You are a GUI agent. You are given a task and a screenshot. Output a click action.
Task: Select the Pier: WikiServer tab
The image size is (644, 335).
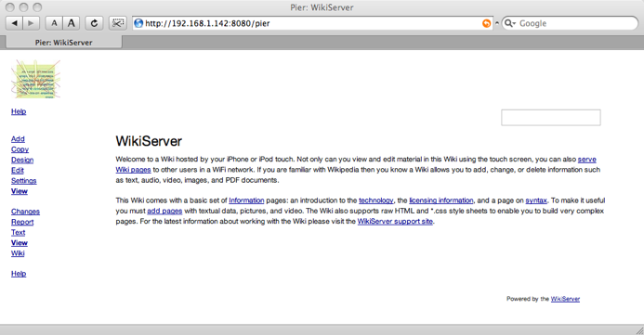[64, 43]
